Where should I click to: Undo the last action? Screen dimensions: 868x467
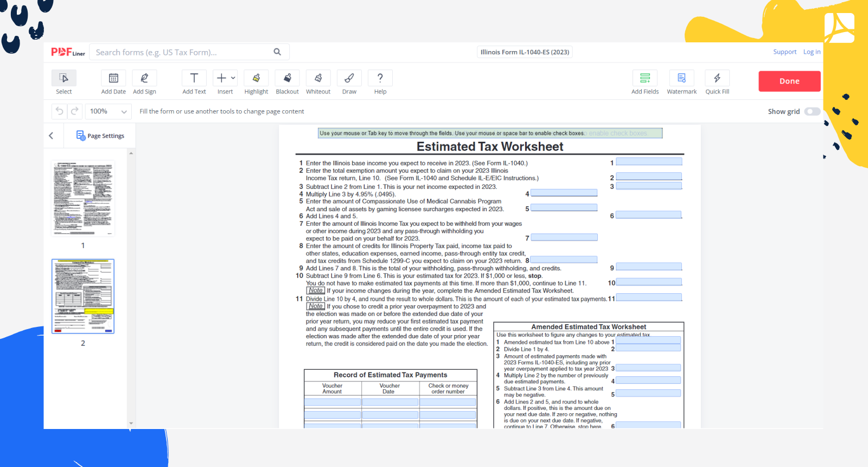click(59, 111)
